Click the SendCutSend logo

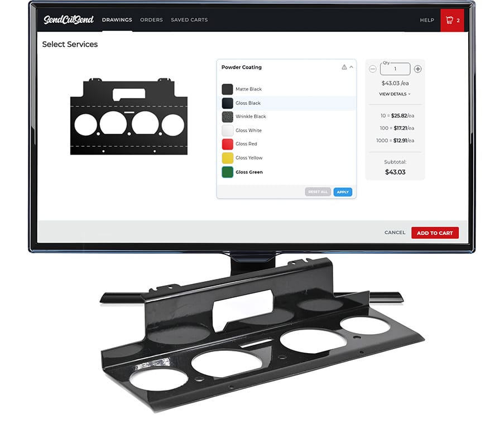point(69,20)
